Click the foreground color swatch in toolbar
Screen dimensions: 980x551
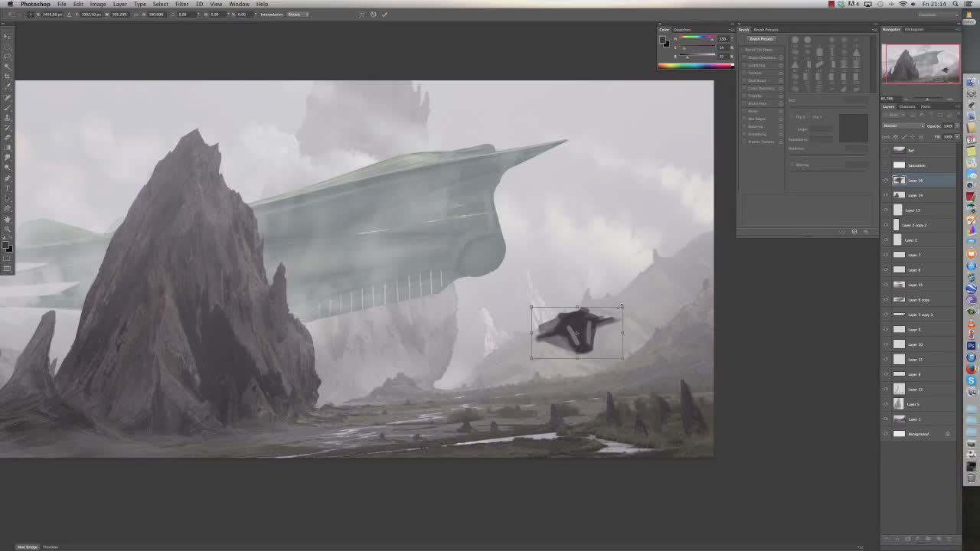6,245
